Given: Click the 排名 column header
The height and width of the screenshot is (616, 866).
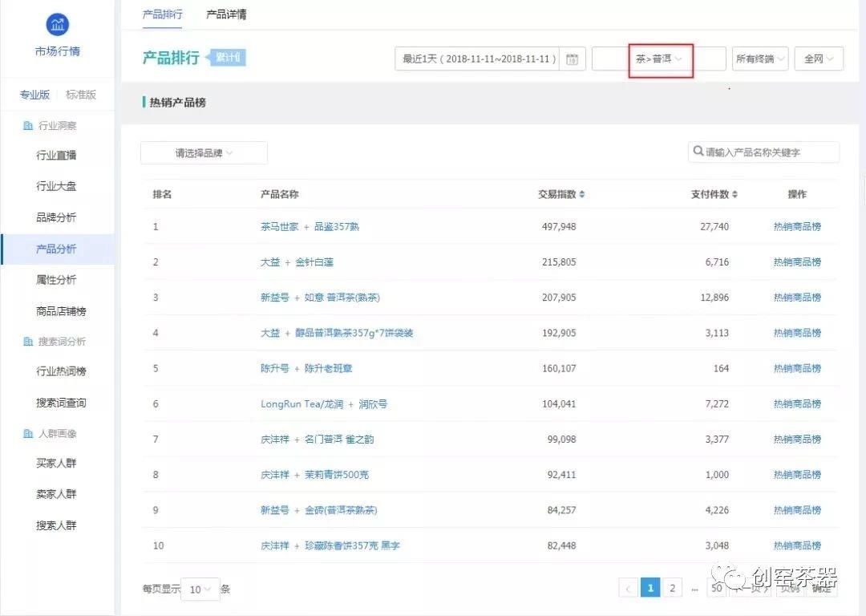Looking at the screenshot, I should point(162,194).
